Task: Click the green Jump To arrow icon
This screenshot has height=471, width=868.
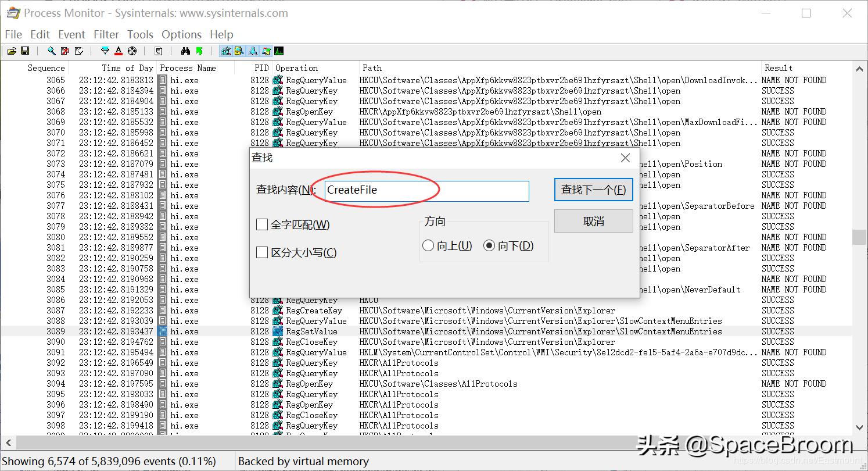Action: point(199,51)
